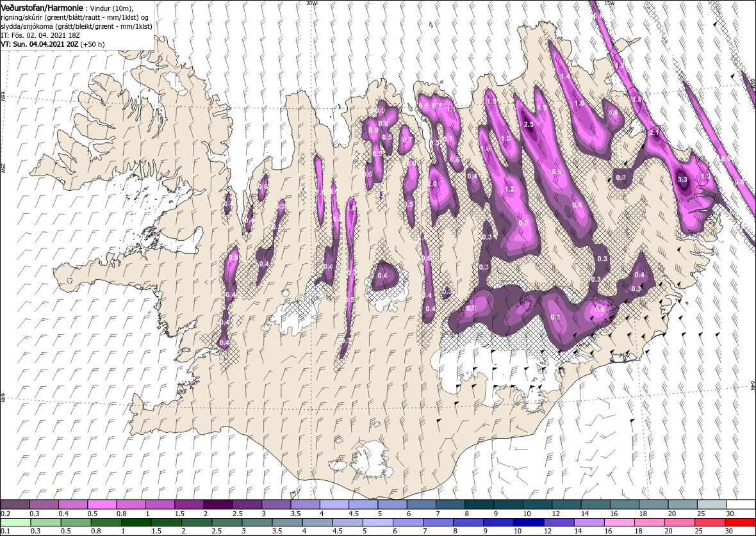This screenshot has width=756, height=536.
Task: Click the '20W' longitude label
Action: pos(312,3)
